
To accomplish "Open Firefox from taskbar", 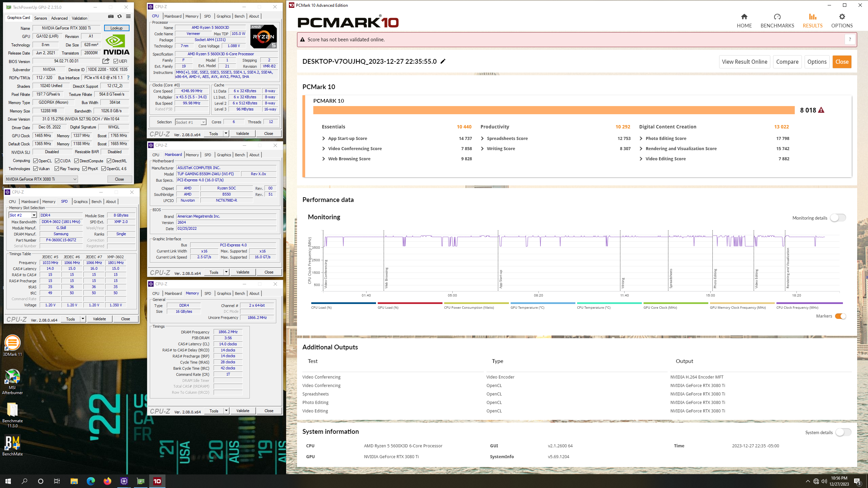I will [107, 481].
